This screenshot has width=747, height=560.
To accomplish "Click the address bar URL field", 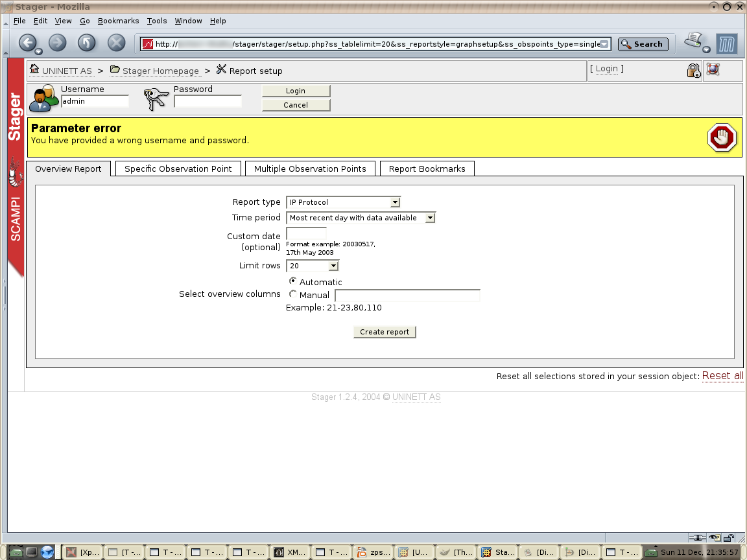I will point(376,44).
